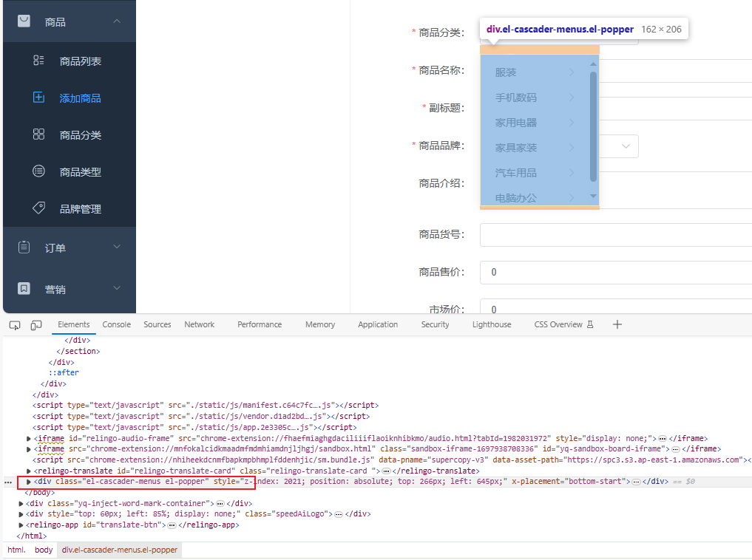Select 'body' in the DevTools breadcrumb bar
Image resolution: width=752 pixels, height=560 pixels.
point(43,550)
